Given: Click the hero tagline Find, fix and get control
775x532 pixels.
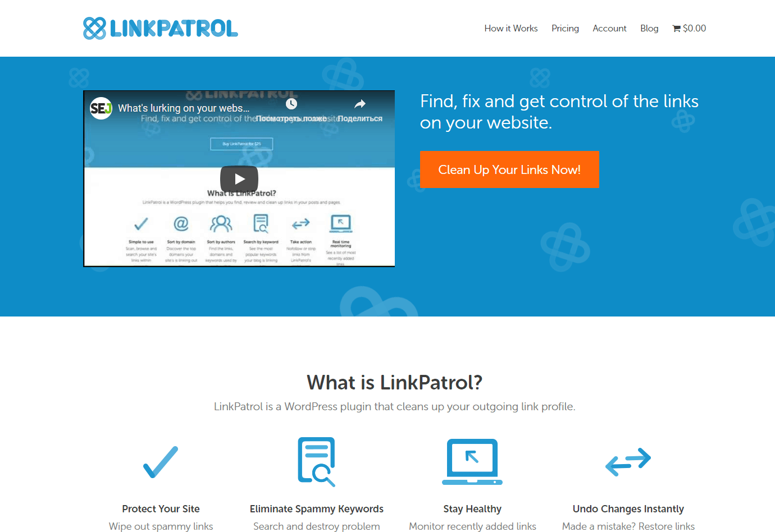Looking at the screenshot, I should [x=559, y=112].
